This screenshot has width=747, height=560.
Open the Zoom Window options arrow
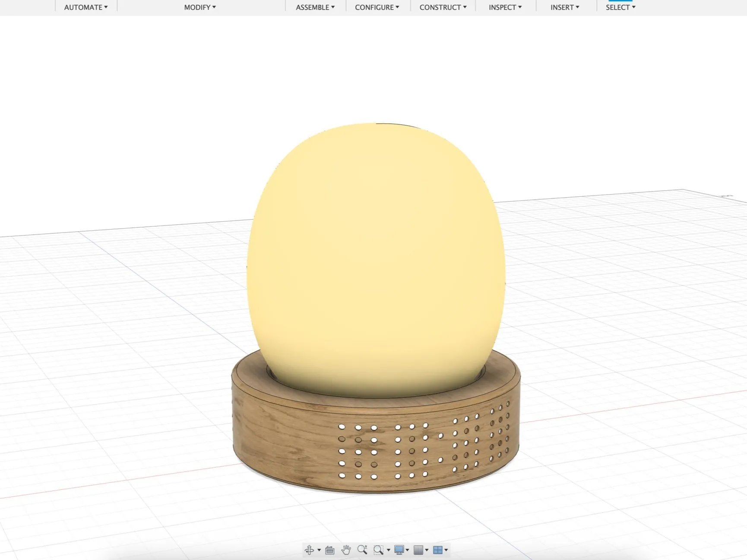coord(389,550)
